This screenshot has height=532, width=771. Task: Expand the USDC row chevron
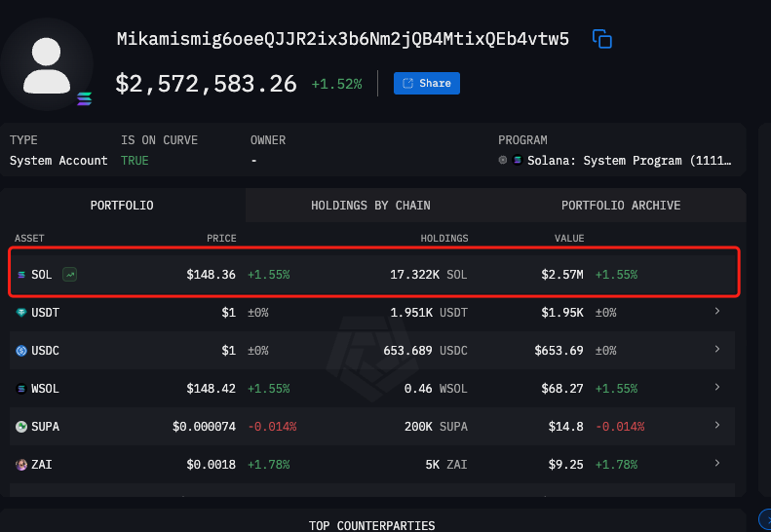(x=717, y=349)
